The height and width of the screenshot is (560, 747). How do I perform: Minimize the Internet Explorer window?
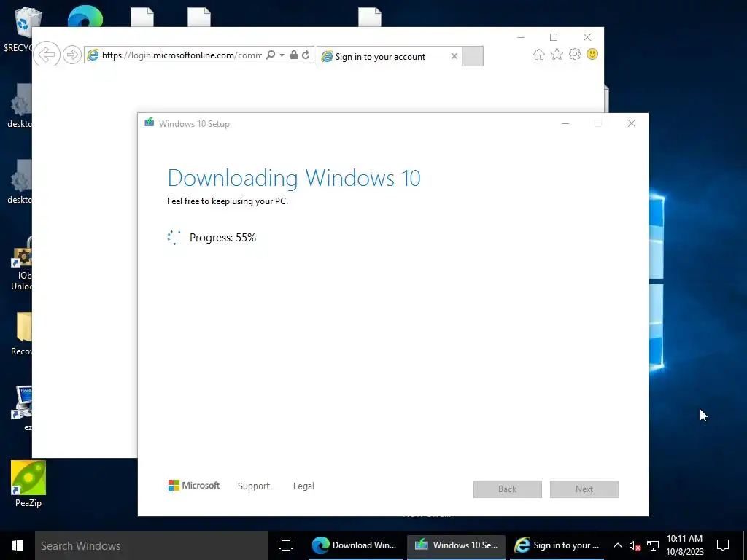521,37
